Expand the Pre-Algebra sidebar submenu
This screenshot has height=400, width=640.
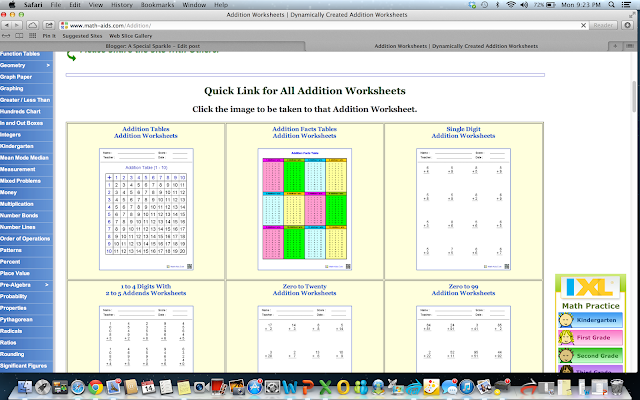(47, 285)
